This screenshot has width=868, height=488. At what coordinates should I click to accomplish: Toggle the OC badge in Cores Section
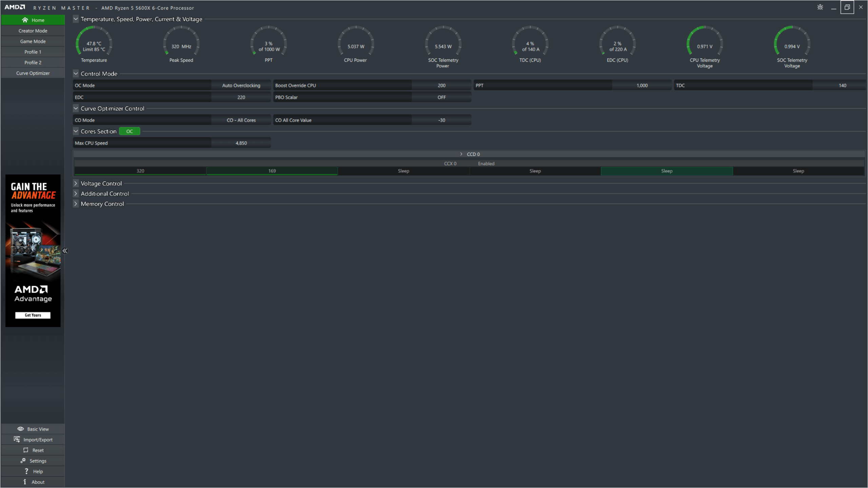pyautogui.click(x=130, y=131)
